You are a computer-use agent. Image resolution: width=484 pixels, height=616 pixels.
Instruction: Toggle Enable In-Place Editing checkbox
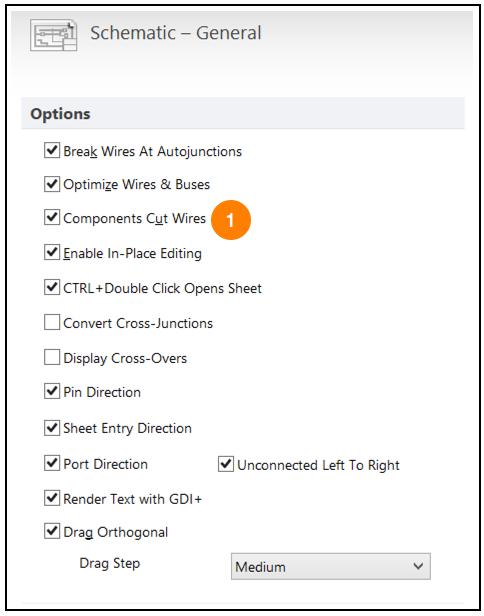coord(52,252)
